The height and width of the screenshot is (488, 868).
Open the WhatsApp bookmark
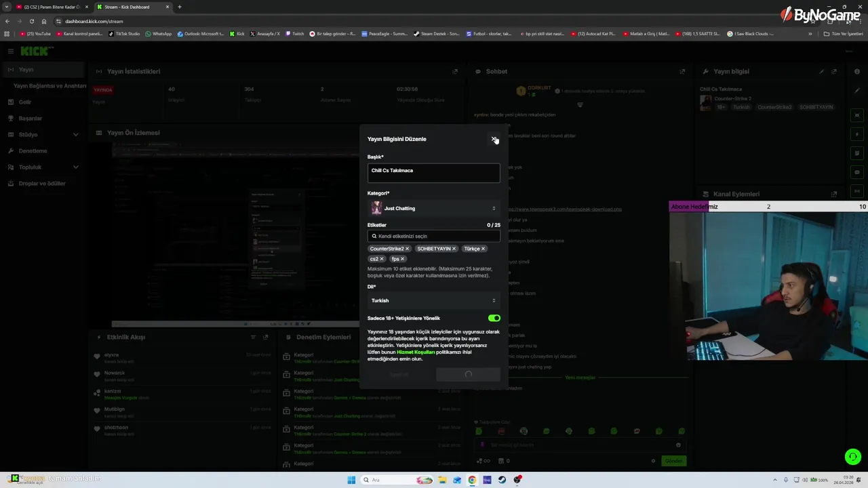pyautogui.click(x=159, y=34)
